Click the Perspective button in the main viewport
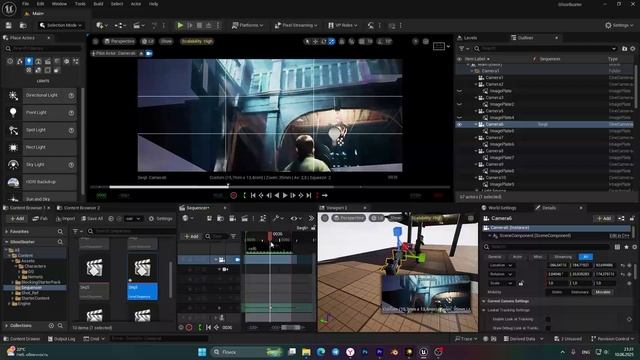This screenshot has width=640, height=360. [119, 41]
